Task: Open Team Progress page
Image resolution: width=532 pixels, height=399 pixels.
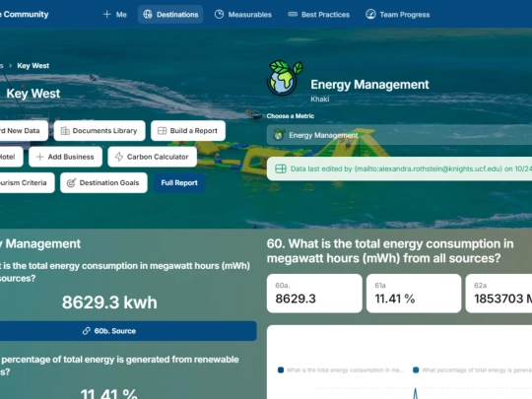Action: [398, 14]
